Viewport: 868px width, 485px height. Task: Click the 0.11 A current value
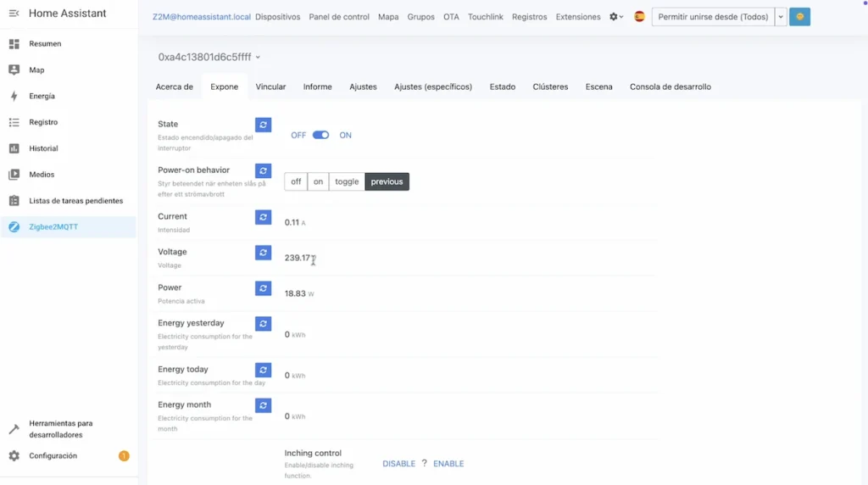(294, 222)
